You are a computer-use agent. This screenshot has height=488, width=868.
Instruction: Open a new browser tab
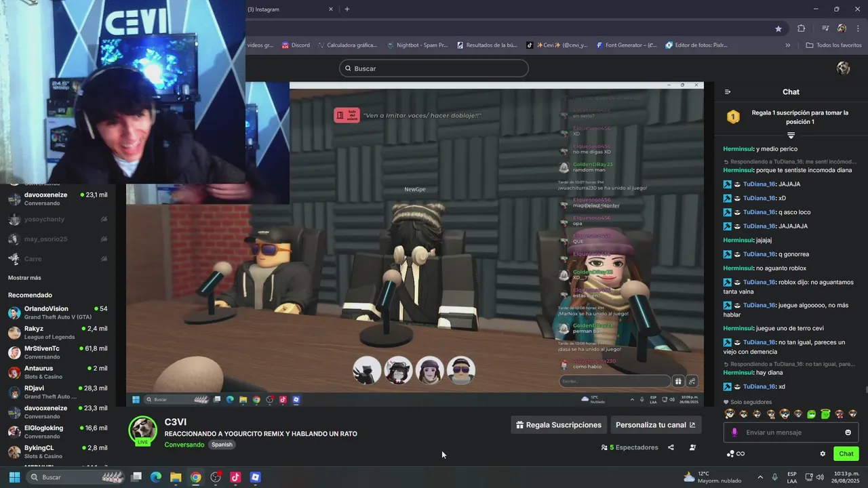347,9
